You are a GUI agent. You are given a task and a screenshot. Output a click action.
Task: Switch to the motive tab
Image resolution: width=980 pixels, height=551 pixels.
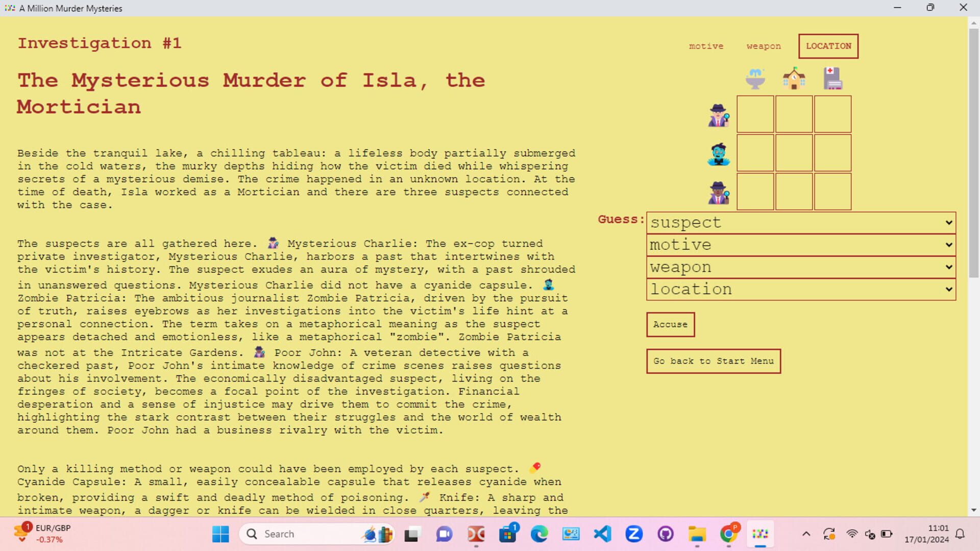706,46
